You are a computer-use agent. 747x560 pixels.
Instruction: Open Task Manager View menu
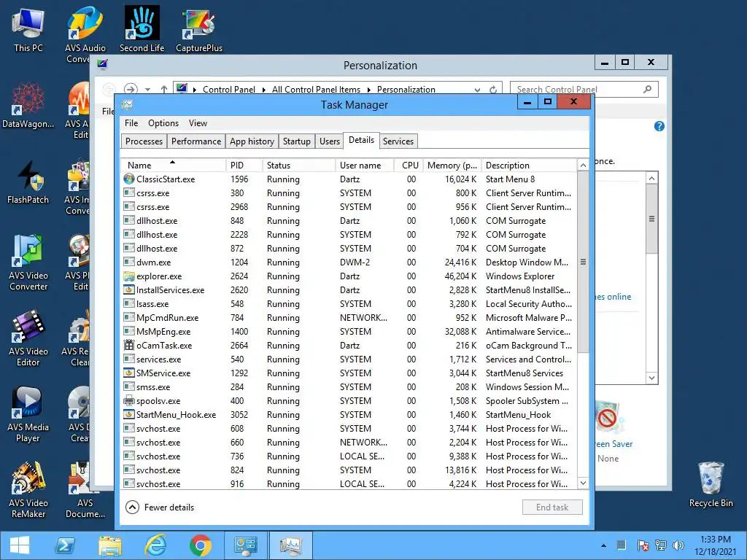[198, 123]
